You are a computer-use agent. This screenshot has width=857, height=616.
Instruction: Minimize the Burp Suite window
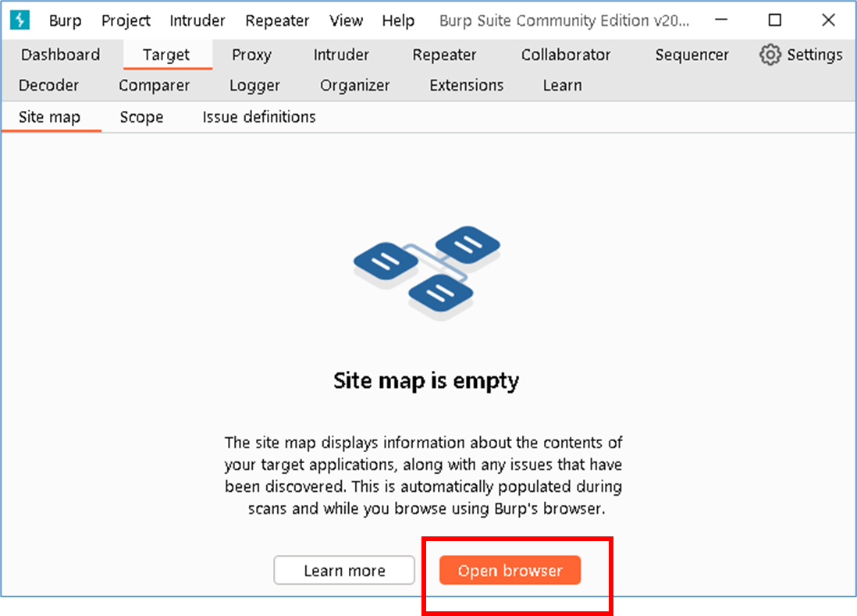pyautogui.click(x=721, y=20)
